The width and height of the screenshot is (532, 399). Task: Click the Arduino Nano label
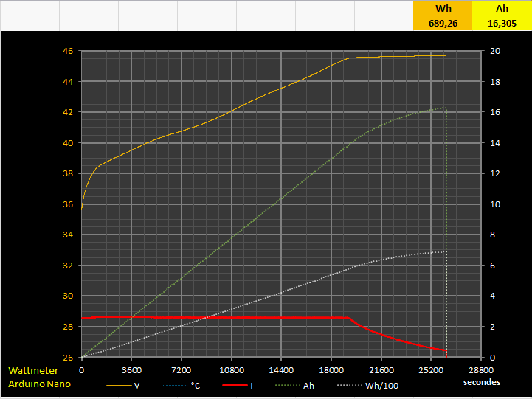[39, 384]
